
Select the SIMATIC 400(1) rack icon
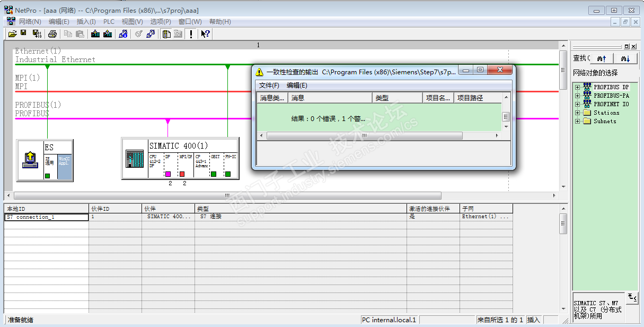point(135,159)
